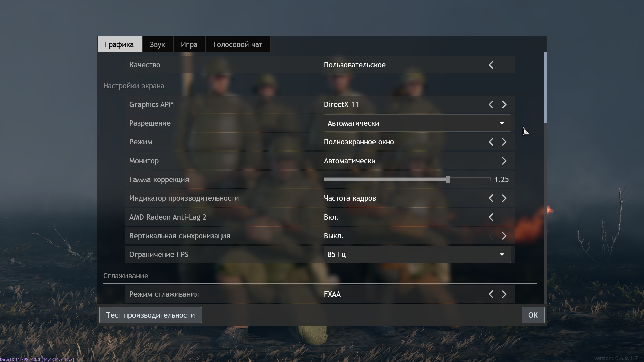Click the settings panel vertical scrollbar
This screenshot has height=362, width=644.
[x=545, y=88]
